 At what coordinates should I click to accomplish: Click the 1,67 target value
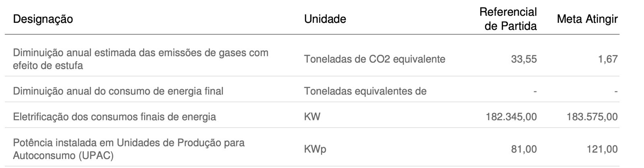[x=608, y=59]
